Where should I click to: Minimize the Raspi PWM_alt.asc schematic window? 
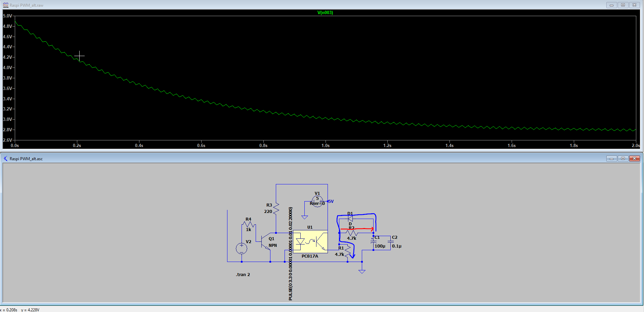(x=611, y=159)
